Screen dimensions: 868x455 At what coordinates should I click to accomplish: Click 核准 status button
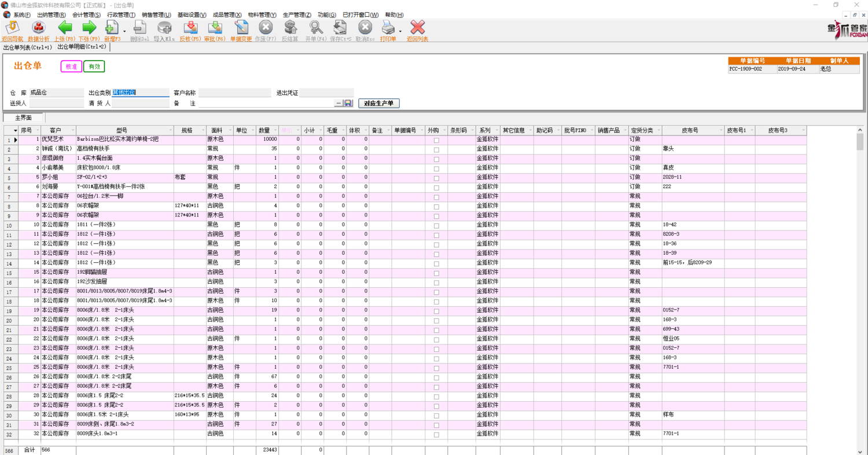click(71, 67)
